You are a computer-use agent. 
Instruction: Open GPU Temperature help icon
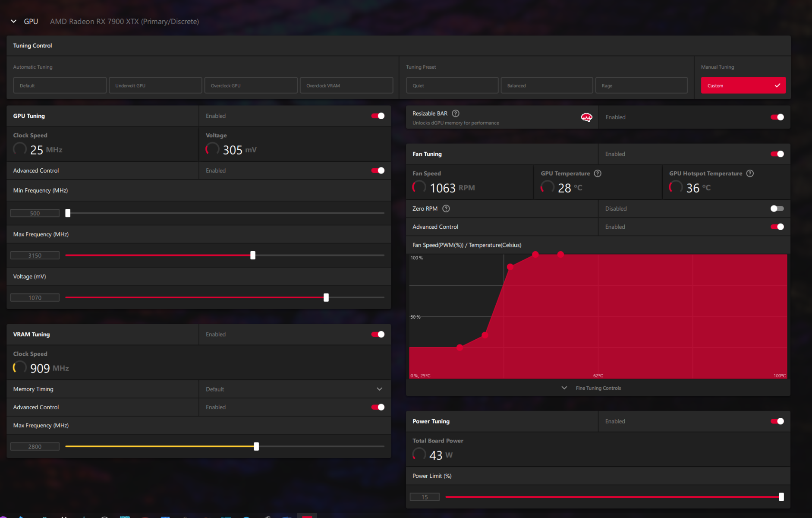coord(598,174)
